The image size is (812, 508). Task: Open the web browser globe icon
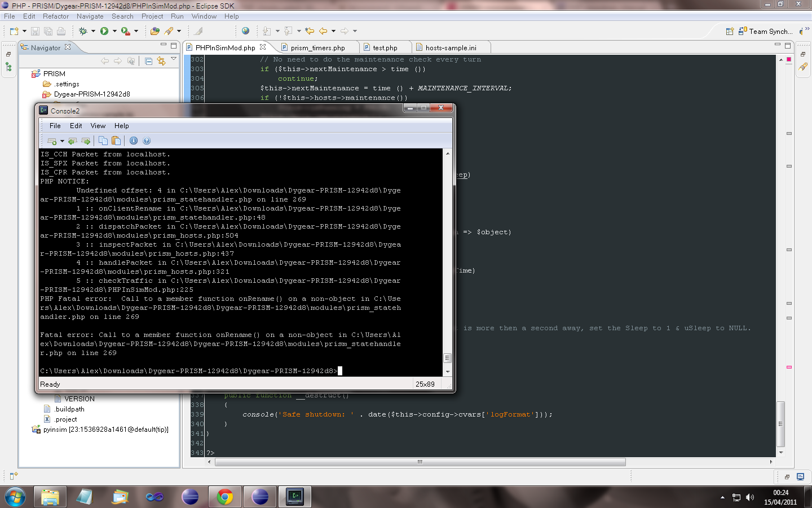tap(245, 31)
